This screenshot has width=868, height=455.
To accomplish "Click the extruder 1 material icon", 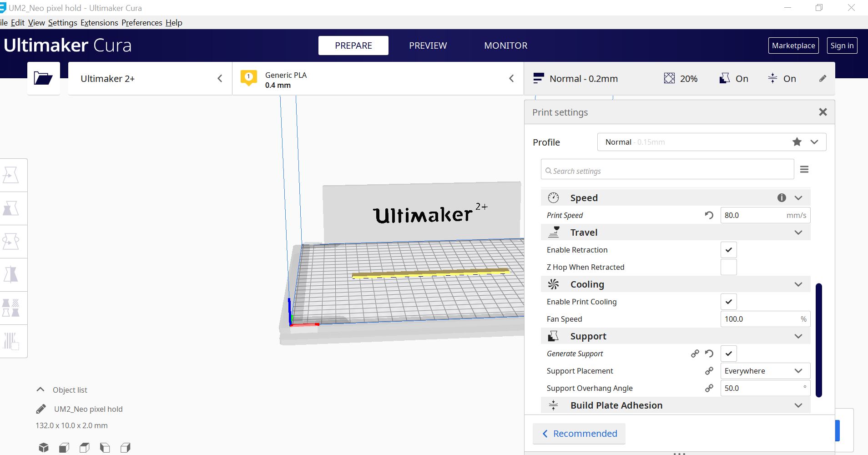I will click(248, 78).
